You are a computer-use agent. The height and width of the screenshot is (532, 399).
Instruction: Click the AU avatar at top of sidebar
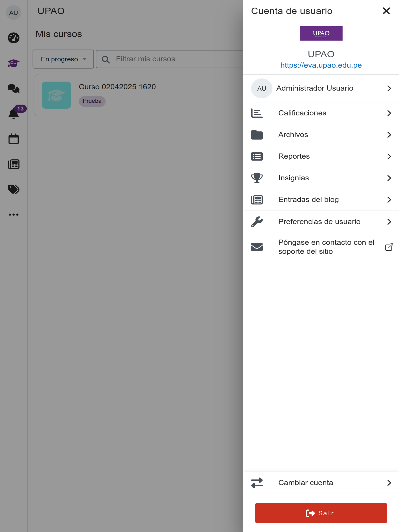coord(14,13)
